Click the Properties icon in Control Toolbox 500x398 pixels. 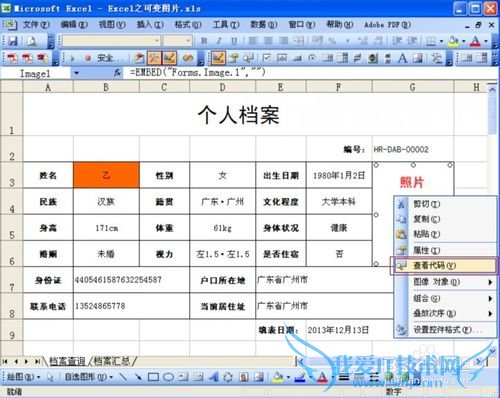[233, 58]
